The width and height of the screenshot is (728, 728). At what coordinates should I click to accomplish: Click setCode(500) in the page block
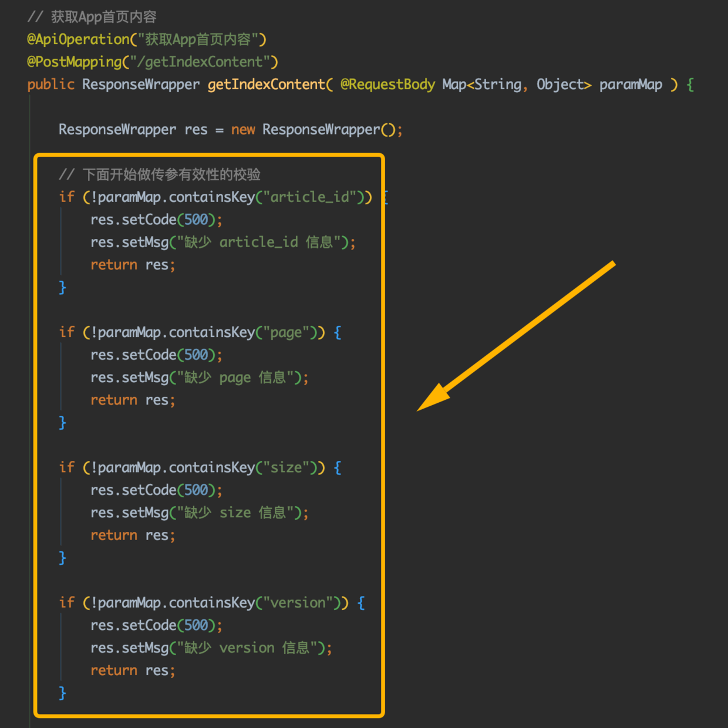[156, 355]
